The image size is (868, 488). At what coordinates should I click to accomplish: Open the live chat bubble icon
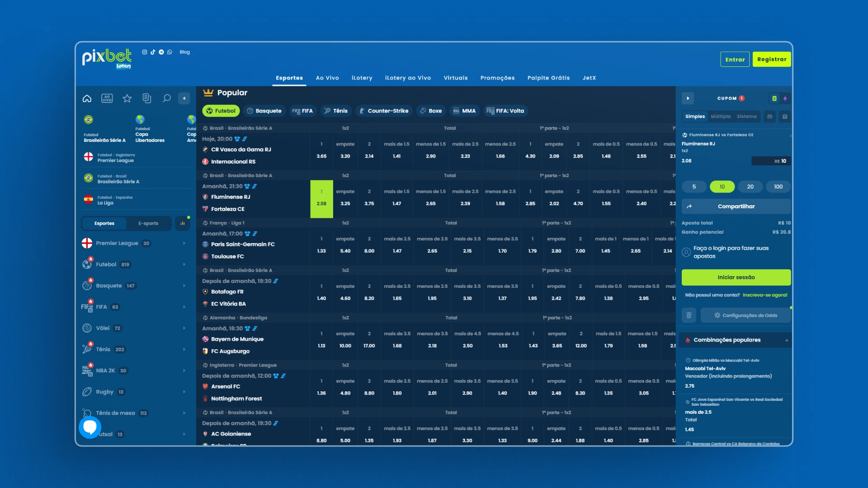(90, 427)
